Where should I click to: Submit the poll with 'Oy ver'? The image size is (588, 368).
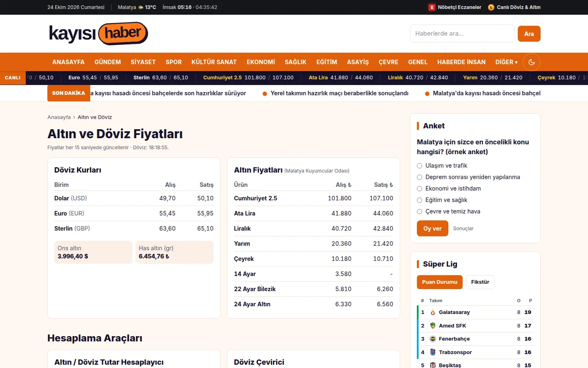click(x=432, y=229)
